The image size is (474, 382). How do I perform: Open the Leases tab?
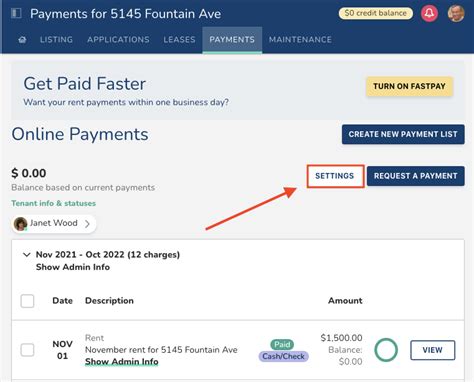point(179,40)
